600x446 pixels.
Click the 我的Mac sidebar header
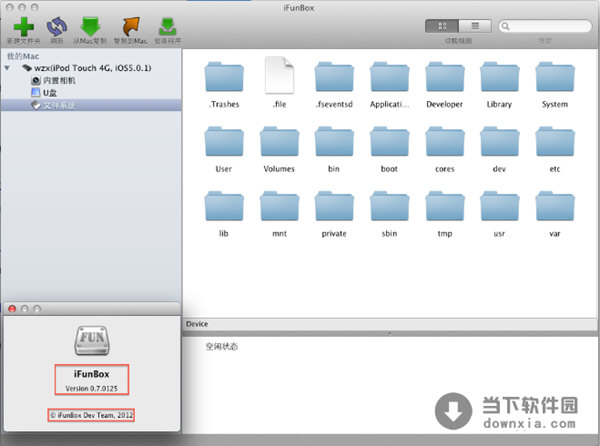tap(23, 56)
